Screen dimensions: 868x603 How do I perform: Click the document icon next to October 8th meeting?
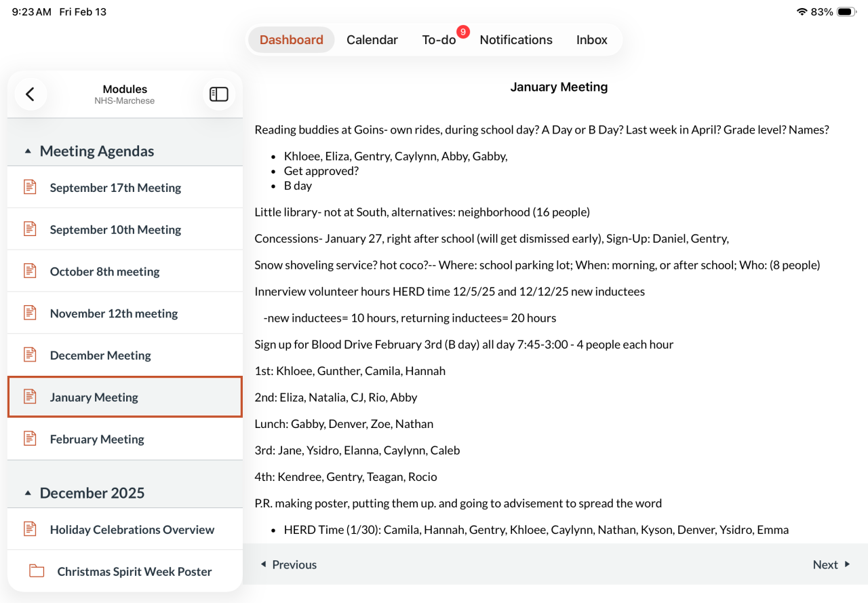(x=30, y=271)
